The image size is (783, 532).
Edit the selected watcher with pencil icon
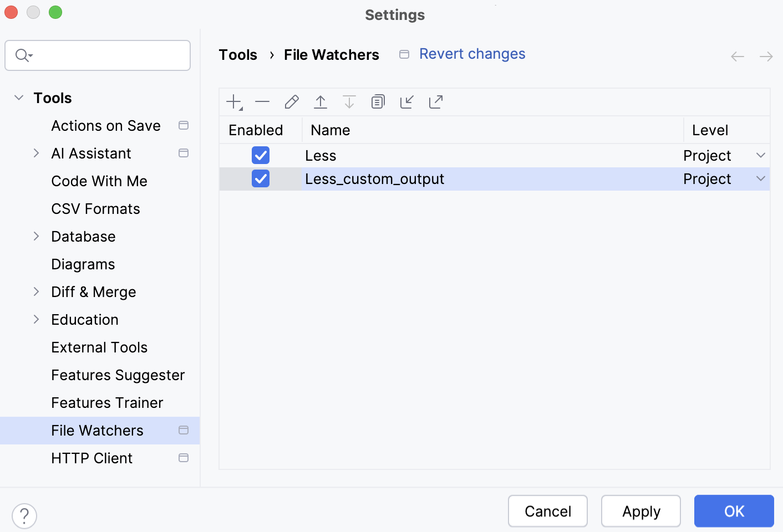point(291,102)
